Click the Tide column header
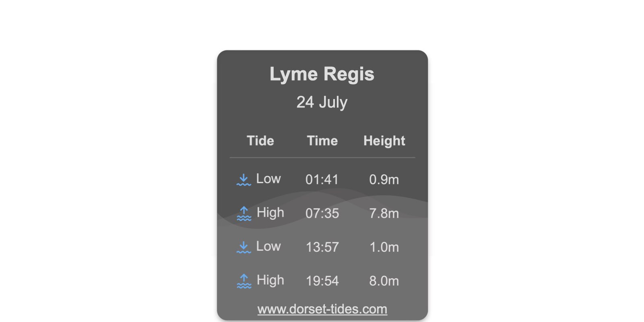Image resolution: width=644 pixels, height=322 pixels. coord(260,140)
